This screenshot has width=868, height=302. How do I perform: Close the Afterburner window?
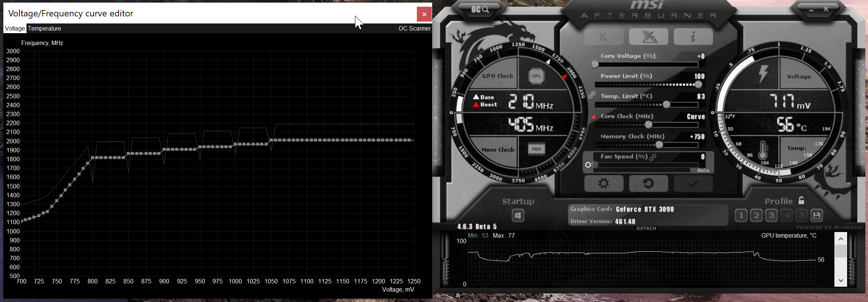[x=826, y=9]
